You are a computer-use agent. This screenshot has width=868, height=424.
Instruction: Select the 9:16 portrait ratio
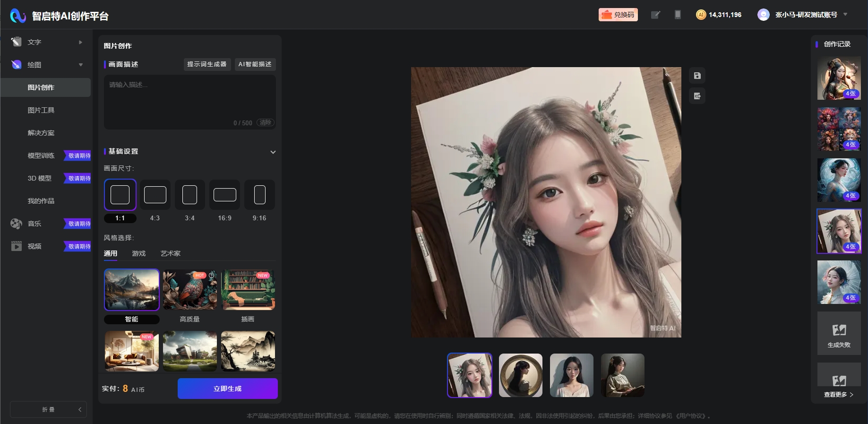(x=259, y=195)
